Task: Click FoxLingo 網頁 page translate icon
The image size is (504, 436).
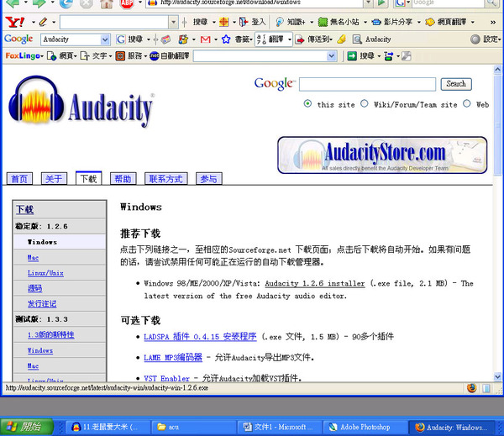Action: pyautogui.click(x=51, y=56)
